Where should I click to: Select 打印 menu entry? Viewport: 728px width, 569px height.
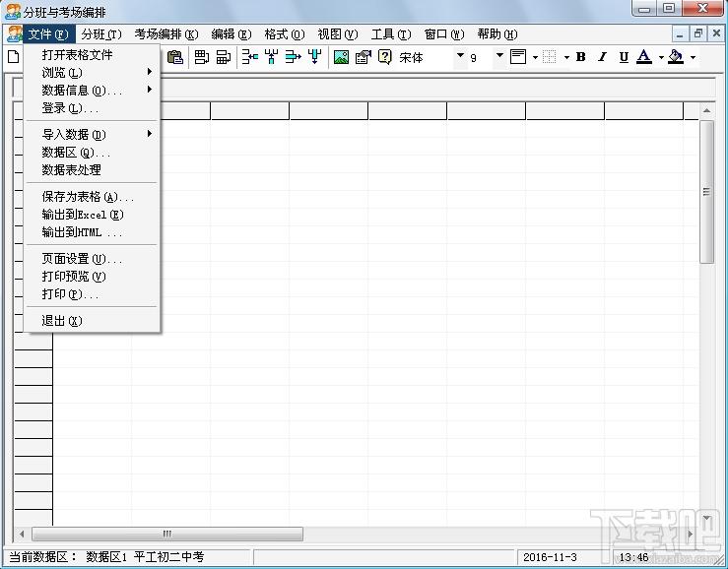tap(93, 294)
